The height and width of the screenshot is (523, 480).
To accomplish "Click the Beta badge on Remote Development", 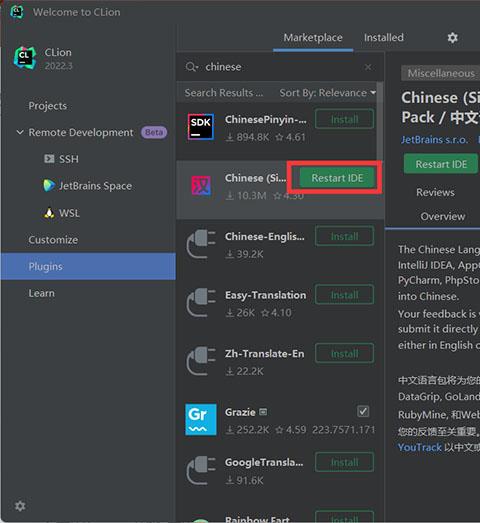I will pyautogui.click(x=154, y=132).
